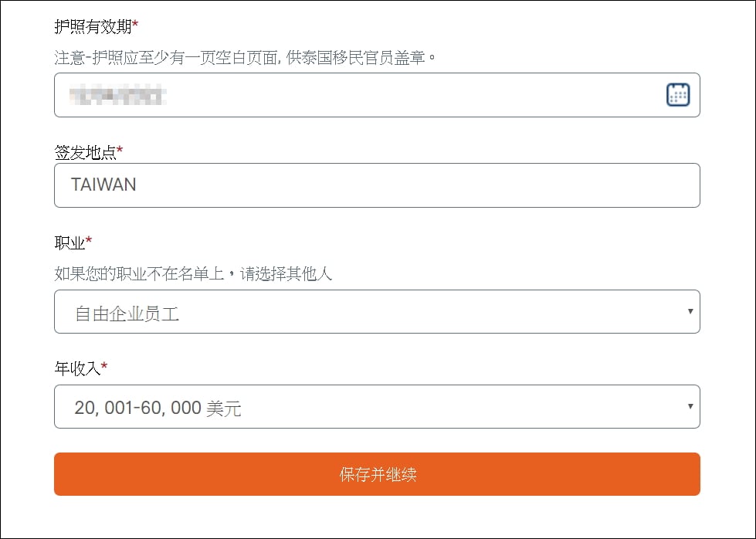The width and height of the screenshot is (756, 539).
Task: Click the 签发地点 label
Action: [86, 152]
